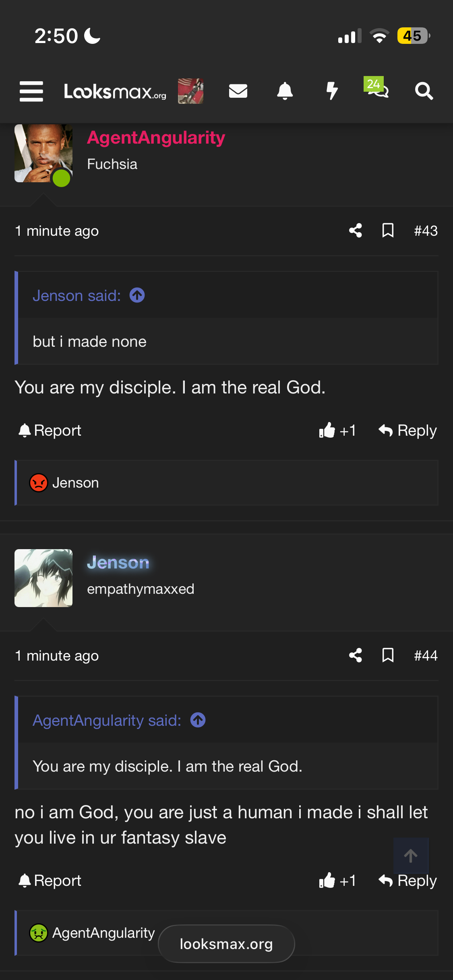Open AgentAngularity username profile link

(x=156, y=138)
